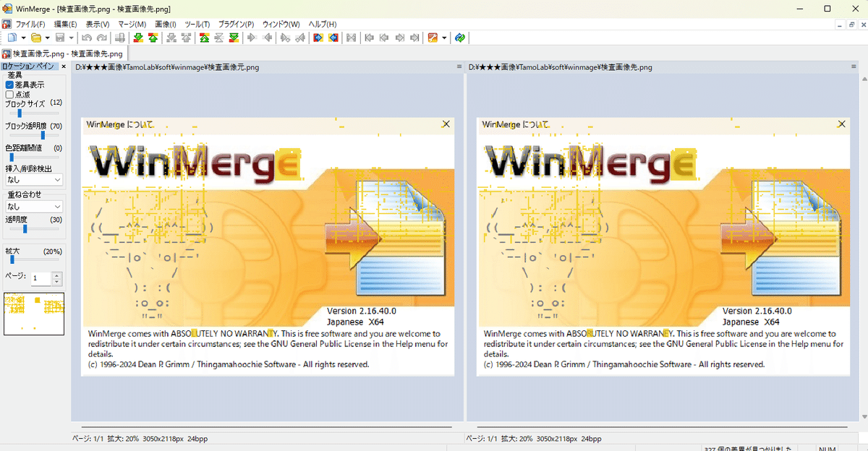Image resolution: width=868 pixels, height=451 pixels.
Task: Open the マージ menu
Action: click(131, 24)
